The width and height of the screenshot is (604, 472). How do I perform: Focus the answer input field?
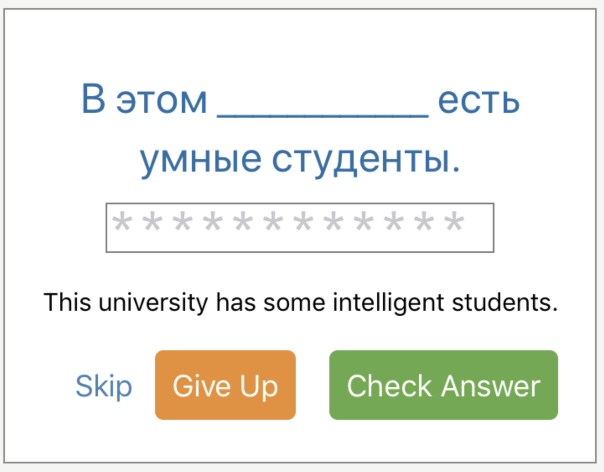(300, 228)
